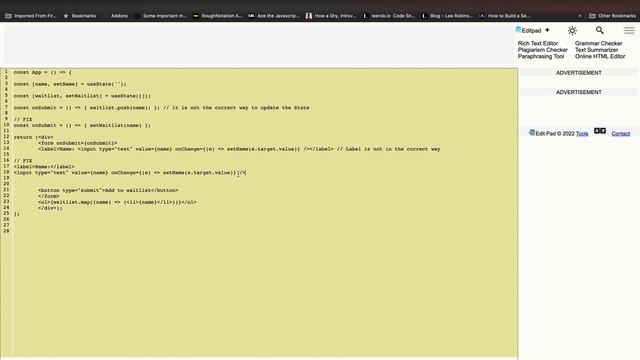The height and width of the screenshot is (360, 640).
Task: Open the leerob.io Code Snippets bookmark
Action: 389,16
